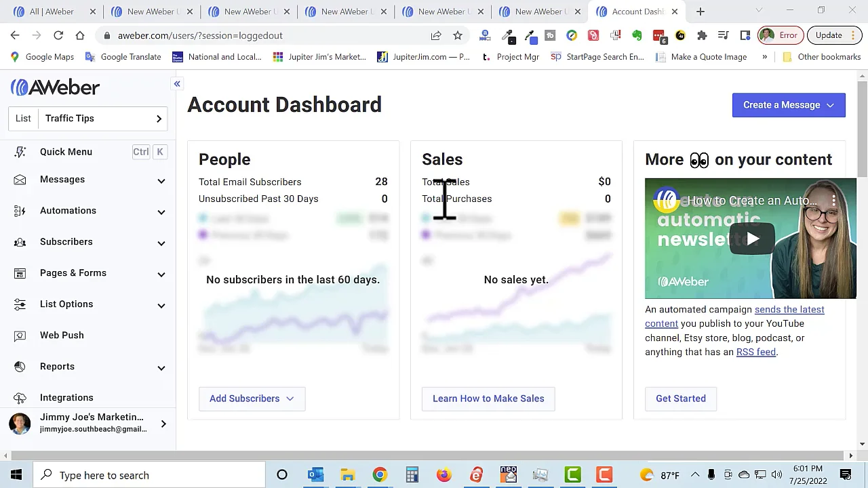
Task: Open a new browser tab
Action: 701,12
